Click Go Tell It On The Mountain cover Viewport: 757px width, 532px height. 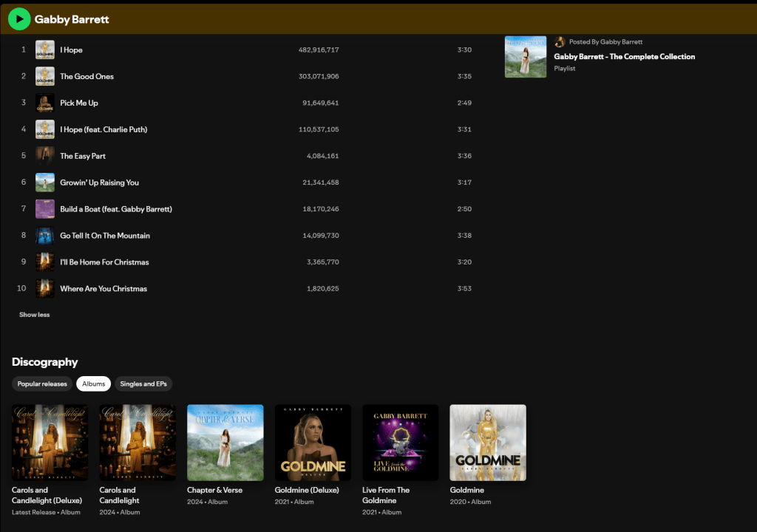[x=45, y=236]
